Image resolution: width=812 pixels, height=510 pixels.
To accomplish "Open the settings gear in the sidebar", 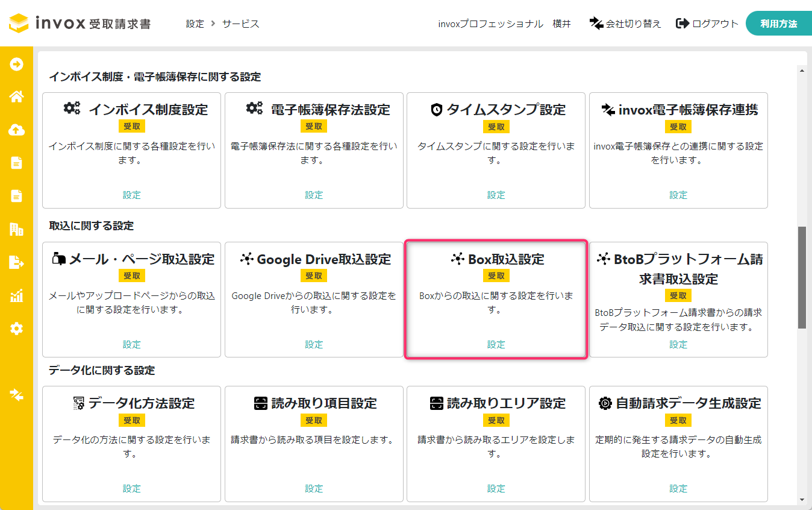I will point(16,329).
